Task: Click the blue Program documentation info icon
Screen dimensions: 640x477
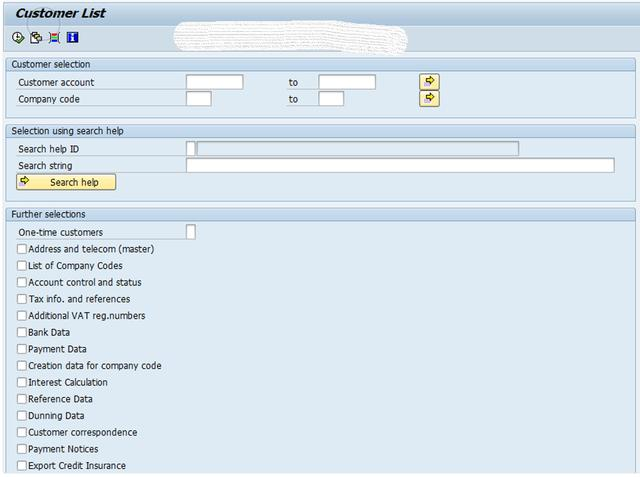Action: pos(73,38)
